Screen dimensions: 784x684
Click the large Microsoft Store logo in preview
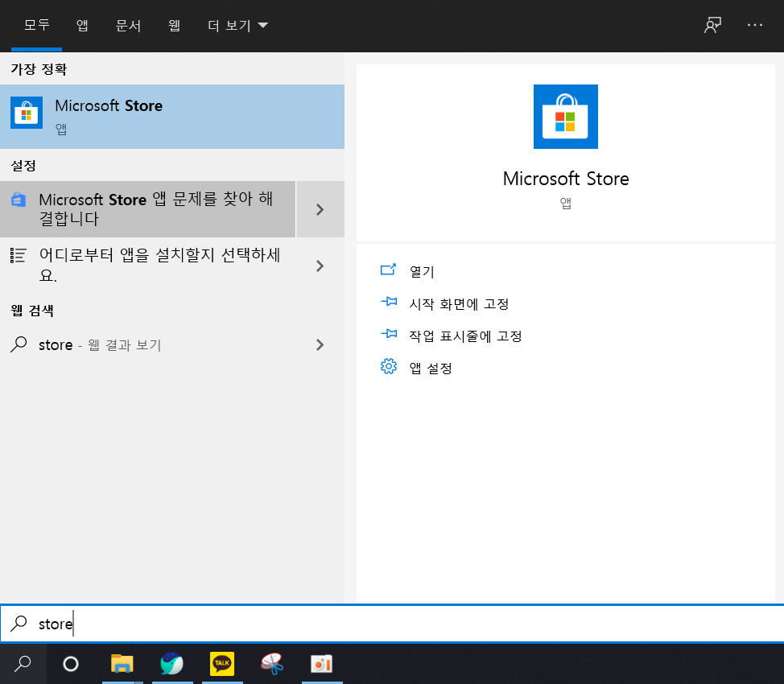pos(566,117)
